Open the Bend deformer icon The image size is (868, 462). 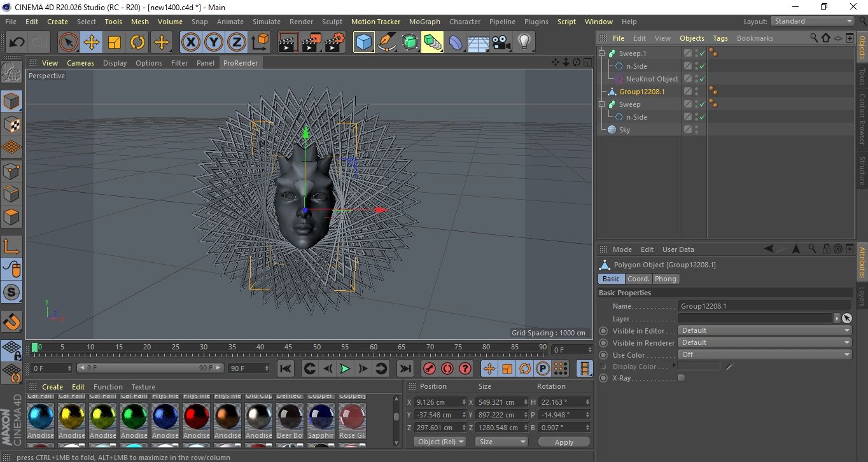point(456,43)
